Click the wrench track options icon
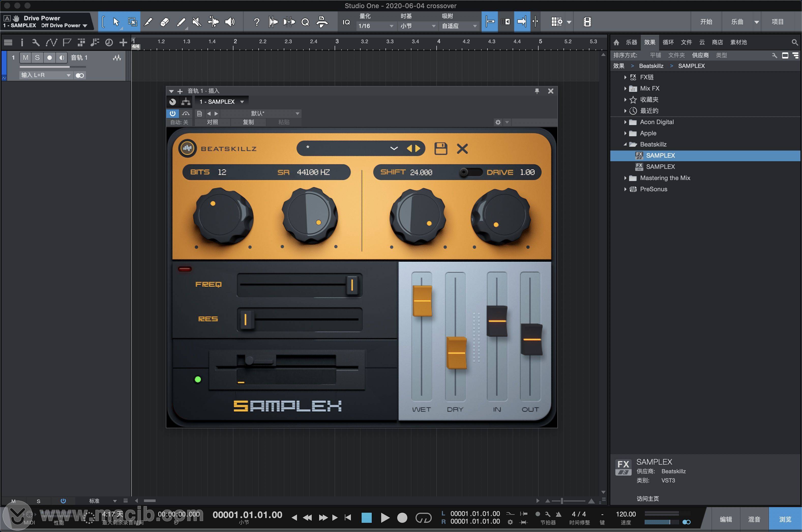Screen dimensions: 802x532 point(36,42)
